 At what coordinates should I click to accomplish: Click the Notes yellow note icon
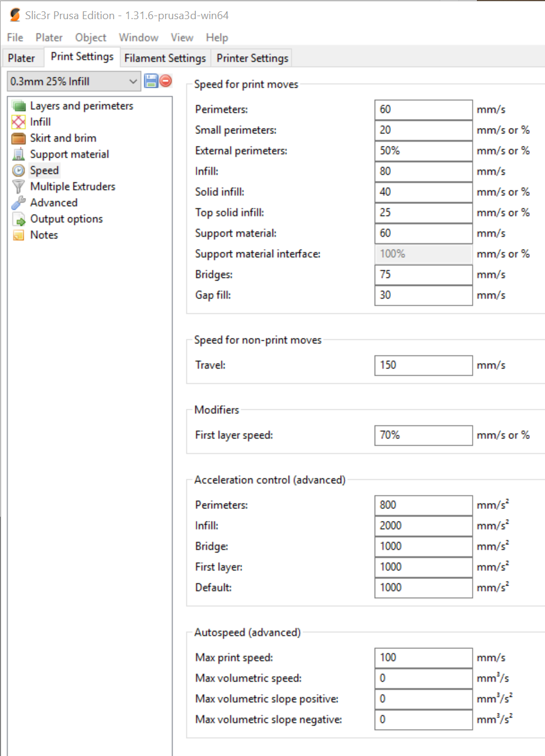click(x=19, y=235)
